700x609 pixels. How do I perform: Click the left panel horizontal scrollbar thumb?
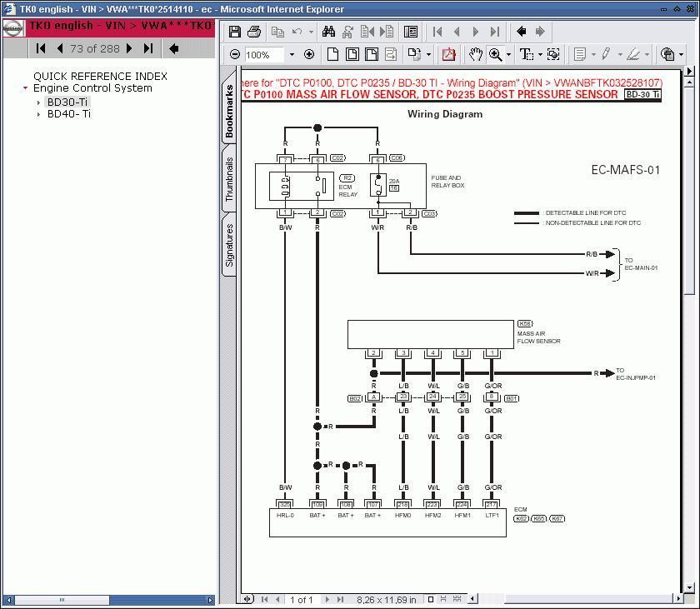click(62, 600)
